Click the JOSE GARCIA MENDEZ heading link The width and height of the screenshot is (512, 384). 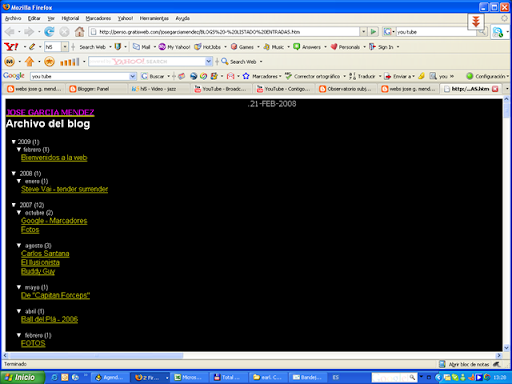click(50, 112)
